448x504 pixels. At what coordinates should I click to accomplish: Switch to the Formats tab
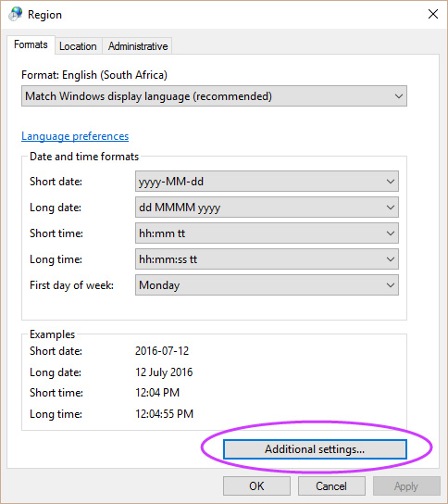pos(31,44)
